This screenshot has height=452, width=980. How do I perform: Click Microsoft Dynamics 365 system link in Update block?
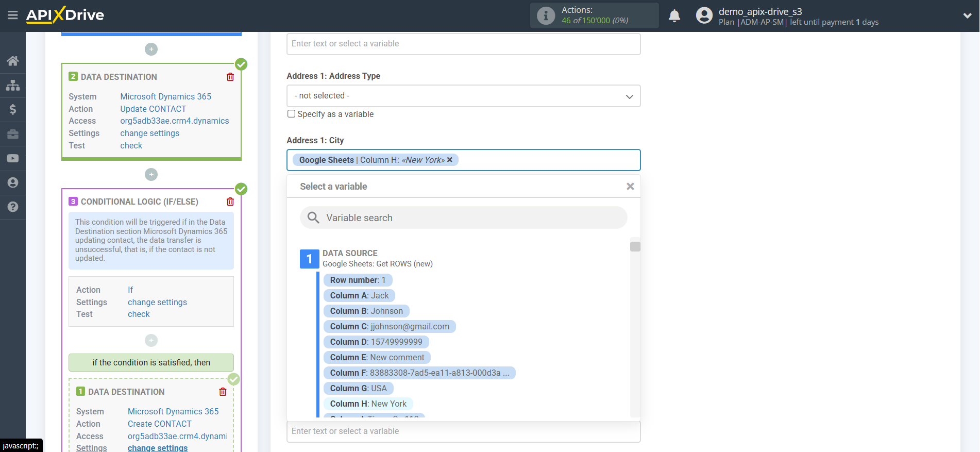tap(165, 96)
